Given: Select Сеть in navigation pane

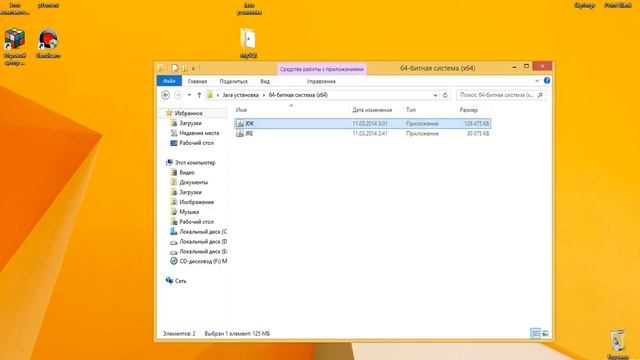Looking at the screenshot, I should [x=180, y=281].
